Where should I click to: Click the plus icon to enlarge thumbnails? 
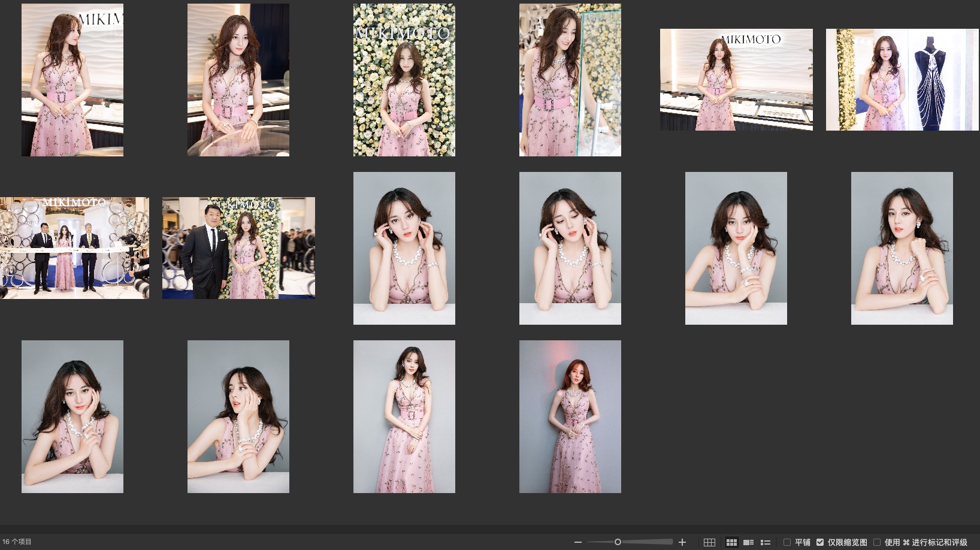click(x=682, y=542)
